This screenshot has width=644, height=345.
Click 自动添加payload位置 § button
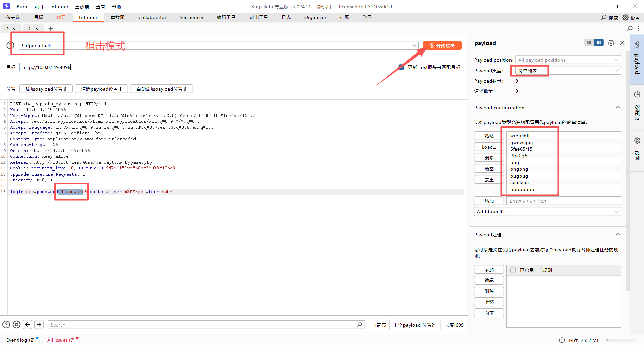[161, 89]
